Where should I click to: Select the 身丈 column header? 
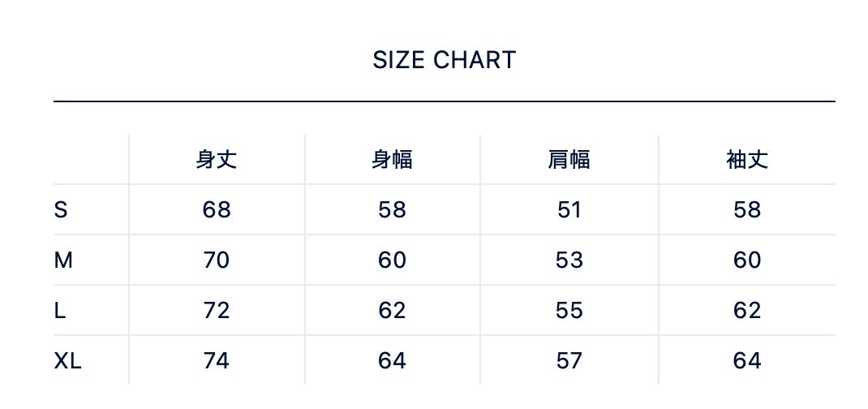click(x=217, y=159)
